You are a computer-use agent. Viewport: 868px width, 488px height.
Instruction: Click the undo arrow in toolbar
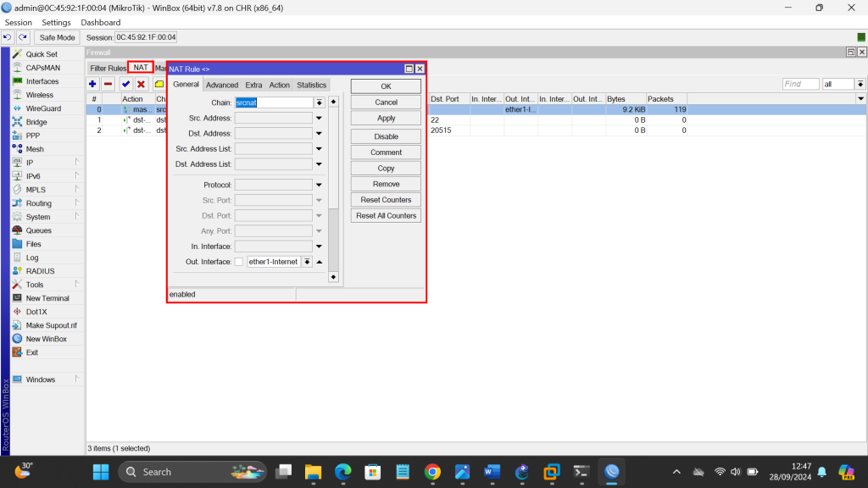(8, 37)
